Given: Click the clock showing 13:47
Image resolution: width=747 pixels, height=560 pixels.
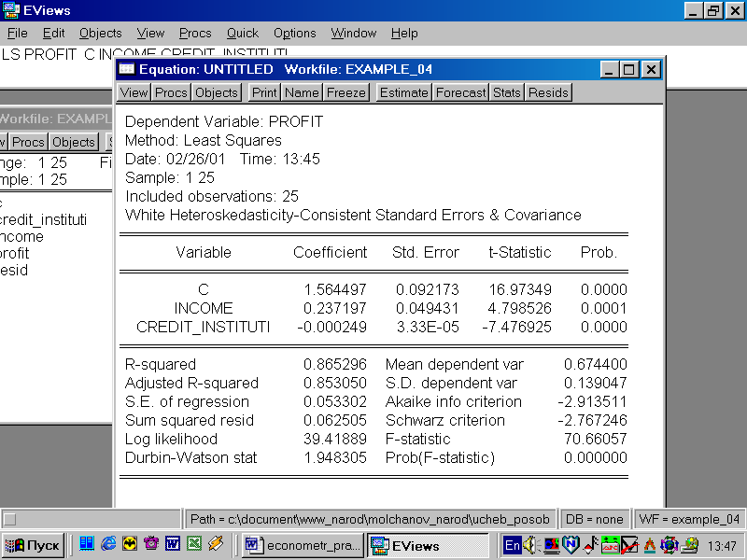Looking at the screenshot, I should 722,546.
